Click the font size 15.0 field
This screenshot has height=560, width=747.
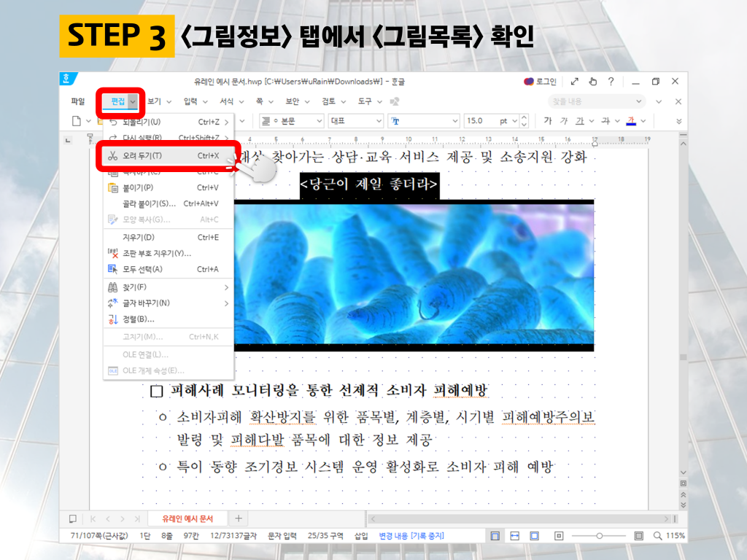479,121
